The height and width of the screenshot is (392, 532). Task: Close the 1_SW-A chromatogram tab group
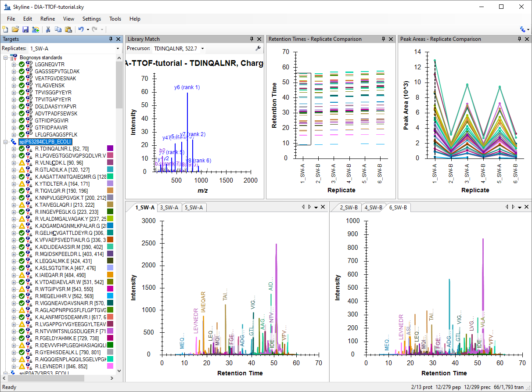323,207
